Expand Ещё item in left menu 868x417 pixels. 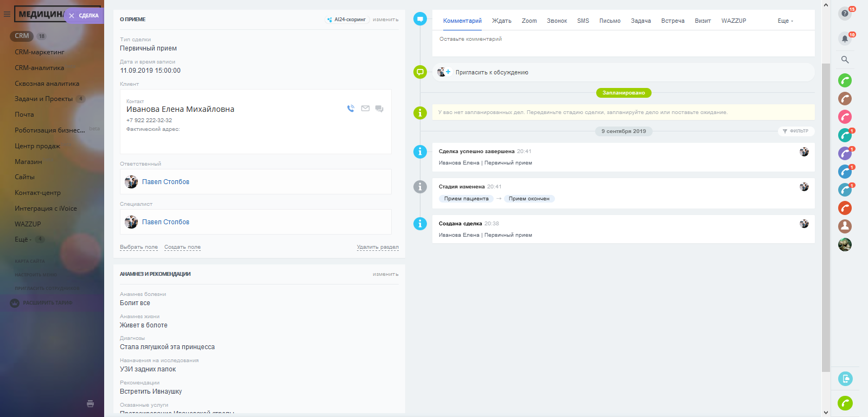tap(23, 239)
